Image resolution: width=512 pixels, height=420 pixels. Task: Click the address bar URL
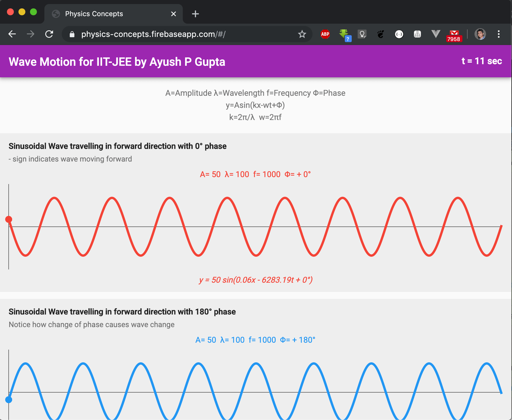[x=154, y=34]
